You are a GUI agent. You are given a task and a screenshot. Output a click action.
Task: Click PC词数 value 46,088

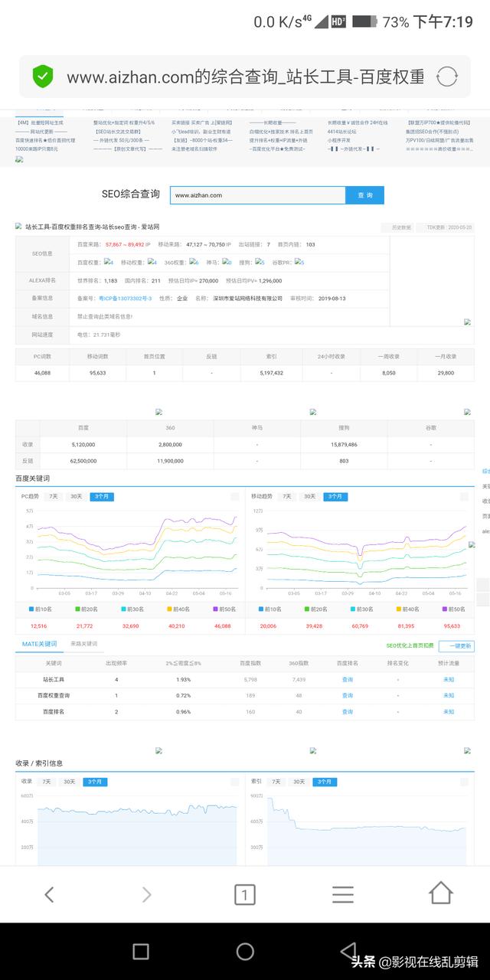tap(42, 373)
